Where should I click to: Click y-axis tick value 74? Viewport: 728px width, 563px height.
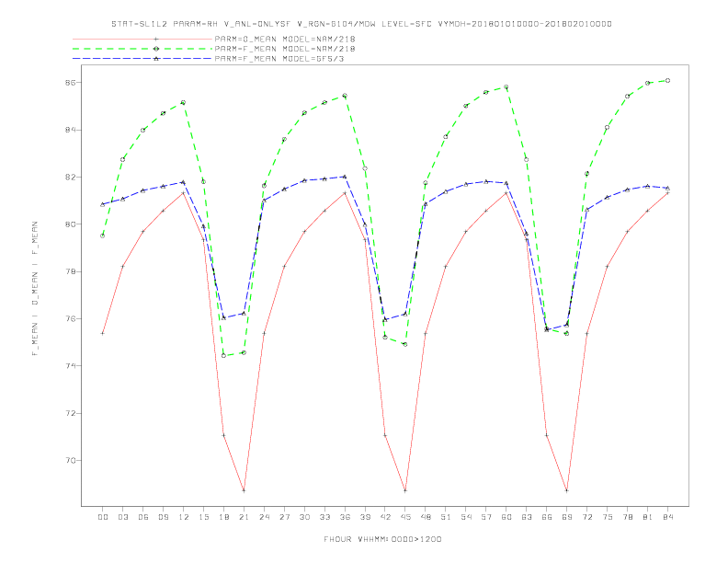tap(71, 366)
